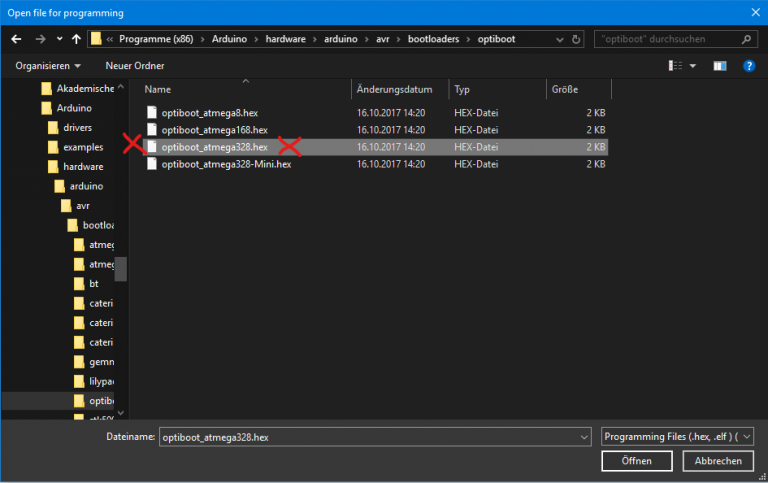The height and width of the screenshot is (483, 768).
Task: Click the back navigation arrow
Action: coord(16,39)
